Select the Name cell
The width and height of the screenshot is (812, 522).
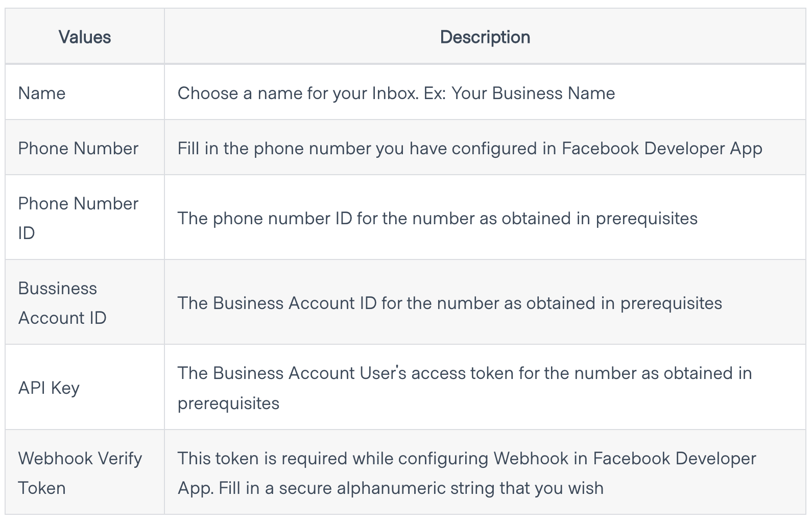point(42,93)
